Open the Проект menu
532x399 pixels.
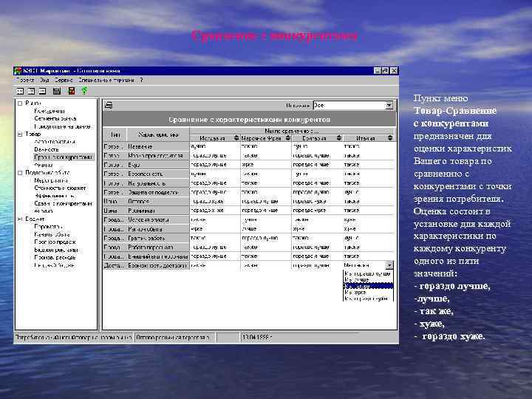click(x=26, y=80)
